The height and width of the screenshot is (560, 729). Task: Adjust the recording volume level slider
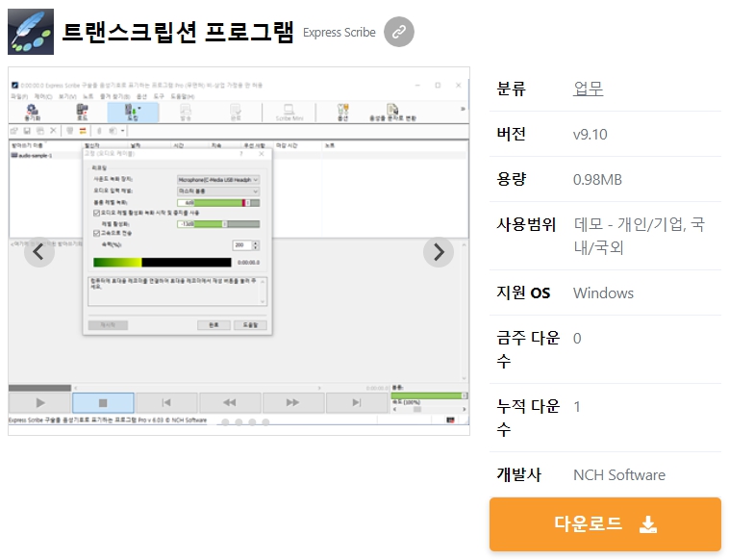218,203
